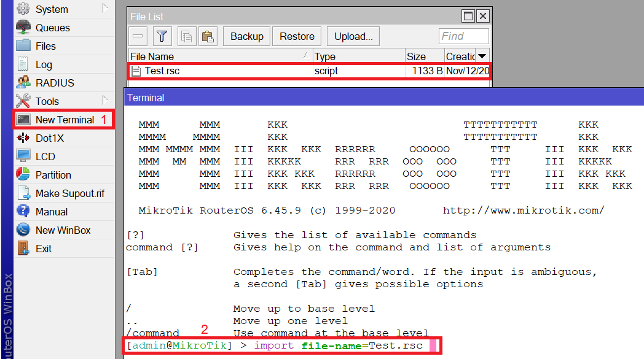Select the Exit menu item
The width and height of the screenshot is (644, 359).
(x=64, y=249)
